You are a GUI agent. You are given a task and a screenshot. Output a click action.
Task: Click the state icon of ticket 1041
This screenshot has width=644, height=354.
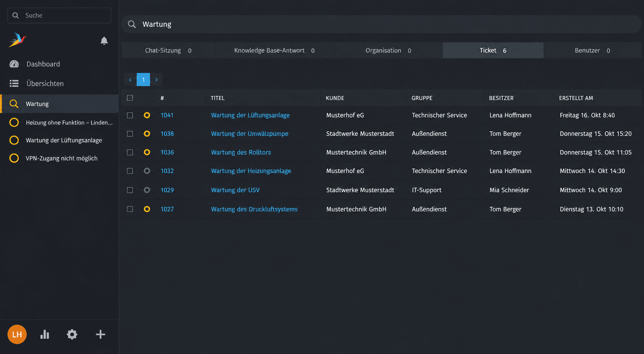[147, 115]
